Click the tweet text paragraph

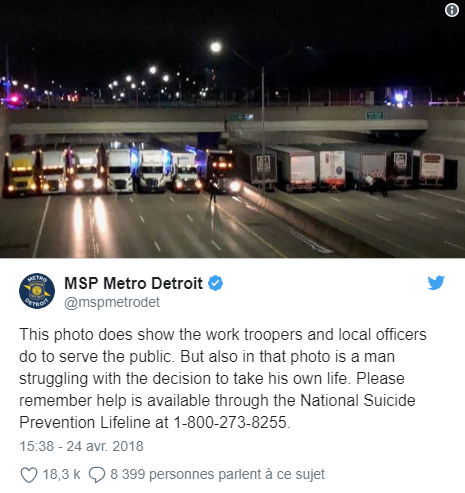223,378
